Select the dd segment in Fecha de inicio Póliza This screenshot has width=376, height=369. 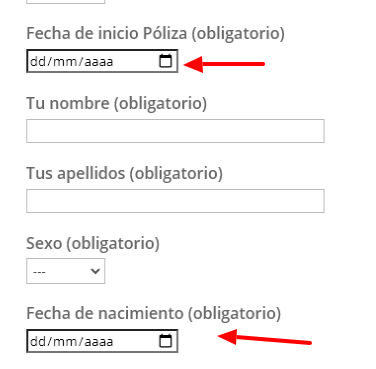38,61
